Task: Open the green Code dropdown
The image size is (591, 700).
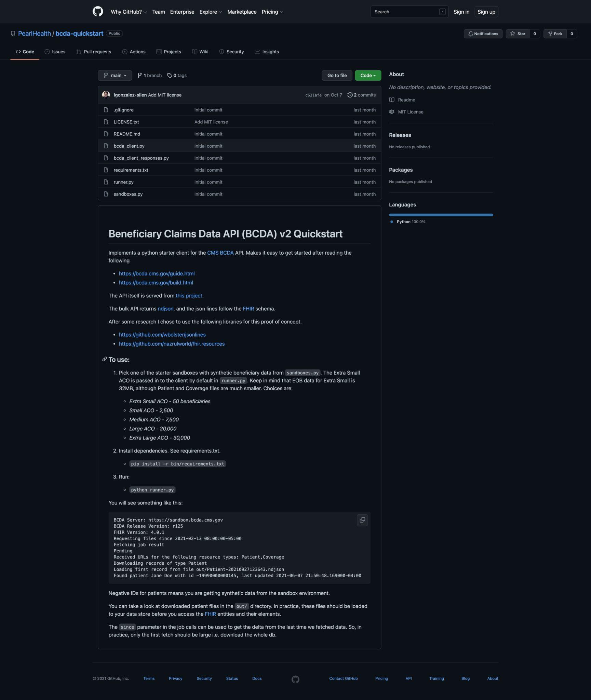Action: (368, 76)
